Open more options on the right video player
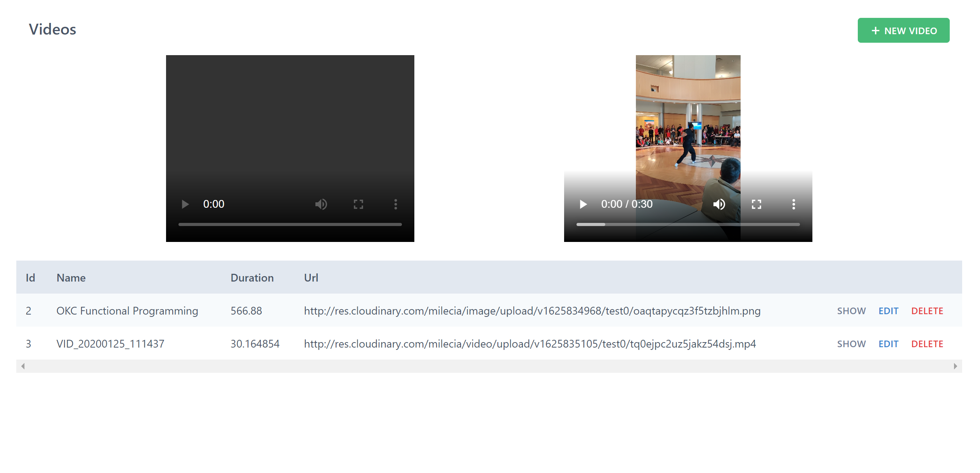Viewport: 980px width, 473px height. click(x=793, y=204)
